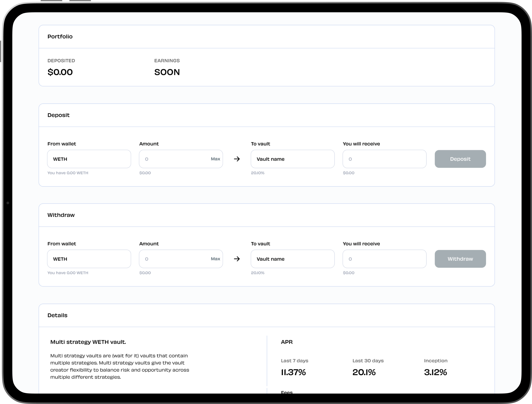The width and height of the screenshot is (532, 404).
Task: Click Deposit's You will receive field
Action: pyautogui.click(x=384, y=159)
